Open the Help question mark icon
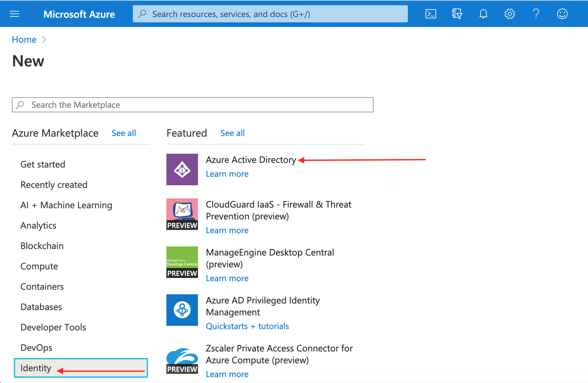 pyautogui.click(x=536, y=14)
